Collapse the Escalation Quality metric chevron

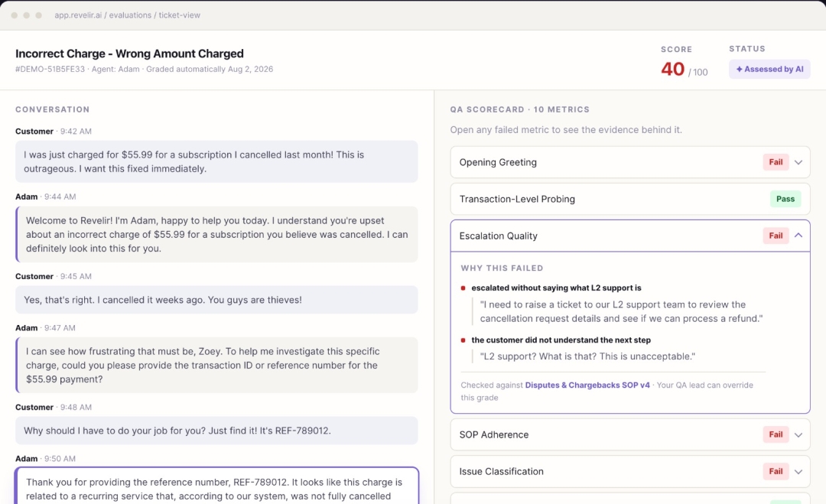pos(798,236)
